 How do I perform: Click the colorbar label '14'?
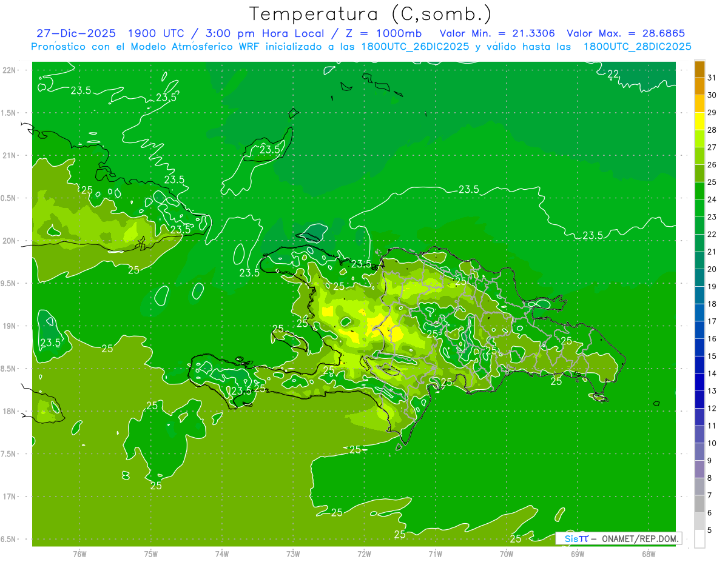[x=712, y=373]
